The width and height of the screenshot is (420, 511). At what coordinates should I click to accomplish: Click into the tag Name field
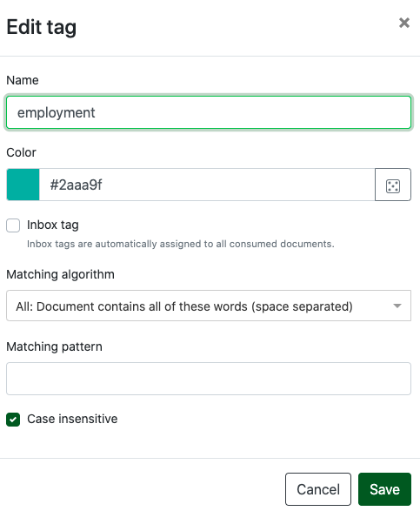click(209, 112)
